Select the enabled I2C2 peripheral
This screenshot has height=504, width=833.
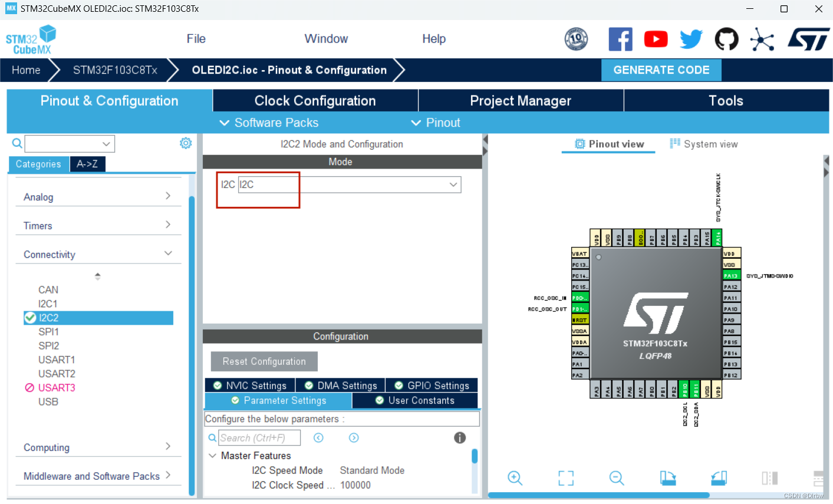[98, 318]
